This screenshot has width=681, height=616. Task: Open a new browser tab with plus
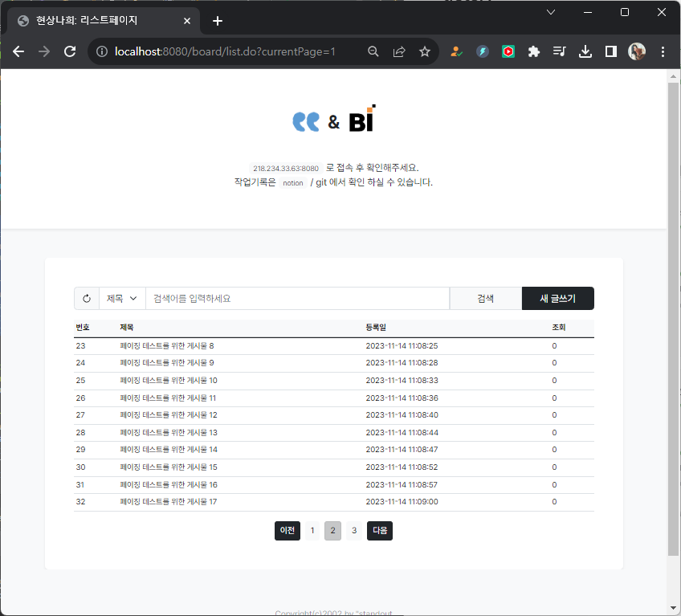[218, 21]
